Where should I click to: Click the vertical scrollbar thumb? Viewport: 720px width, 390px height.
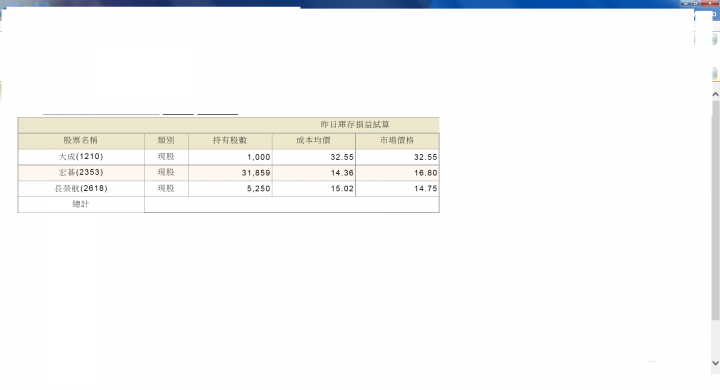coord(715,210)
